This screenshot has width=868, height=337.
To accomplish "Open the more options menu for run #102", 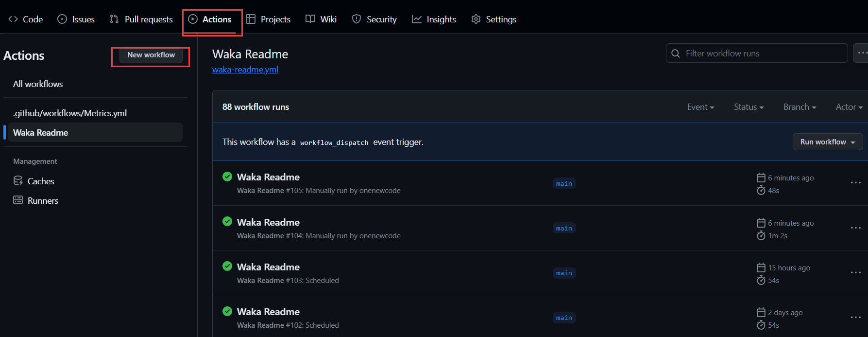I will (x=856, y=317).
